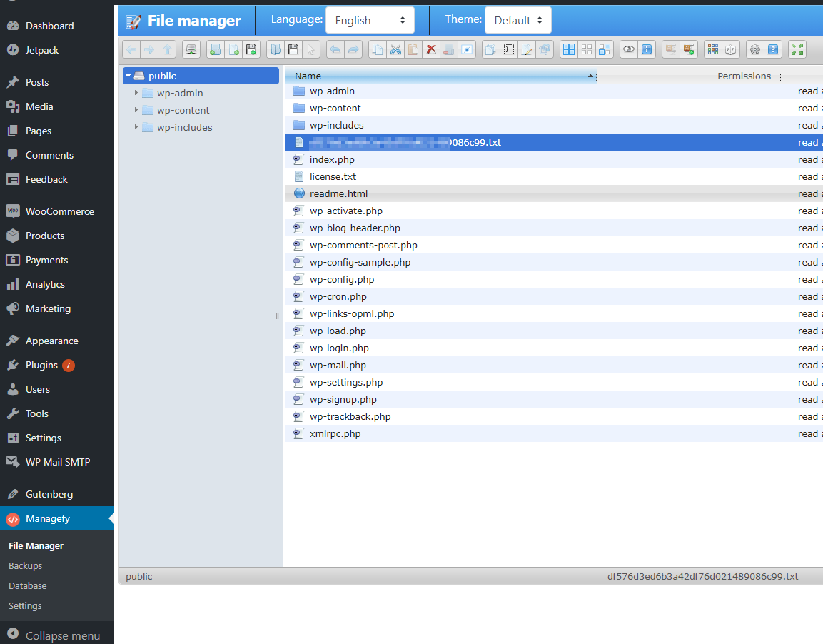The image size is (823, 644).
Task: Open the mount network volume tool
Action: (x=191, y=50)
